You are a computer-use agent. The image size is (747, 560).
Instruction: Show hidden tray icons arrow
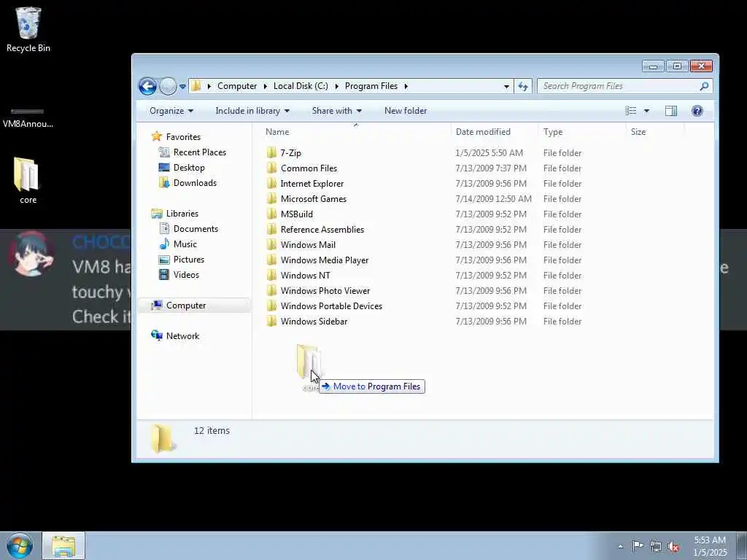[x=620, y=547]
